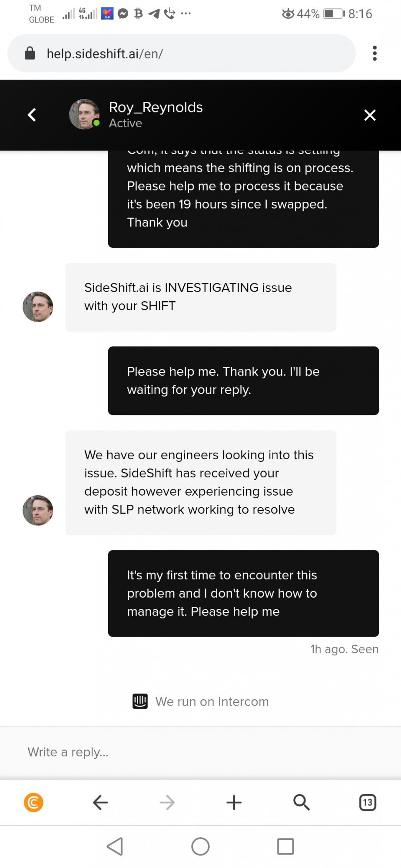Navigate forward with browser forward arrow
Viewport: 401px width, 868px height.
tap(167, 802)
